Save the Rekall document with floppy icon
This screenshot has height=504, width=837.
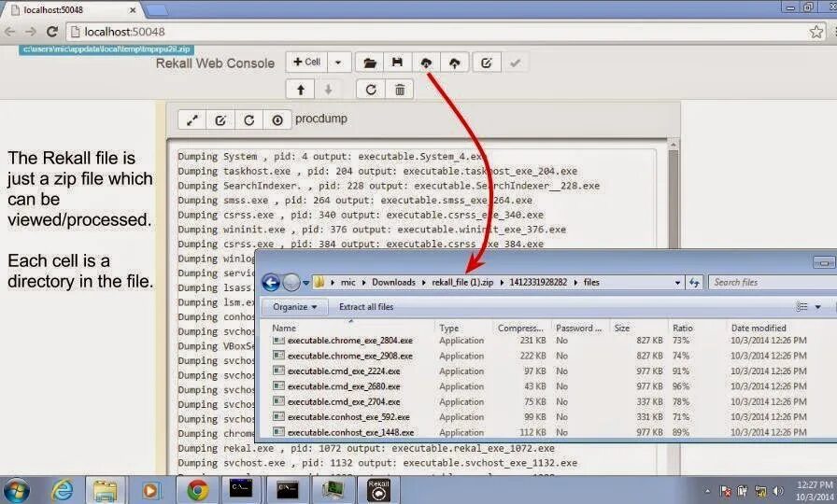click(x=397, y=63)
